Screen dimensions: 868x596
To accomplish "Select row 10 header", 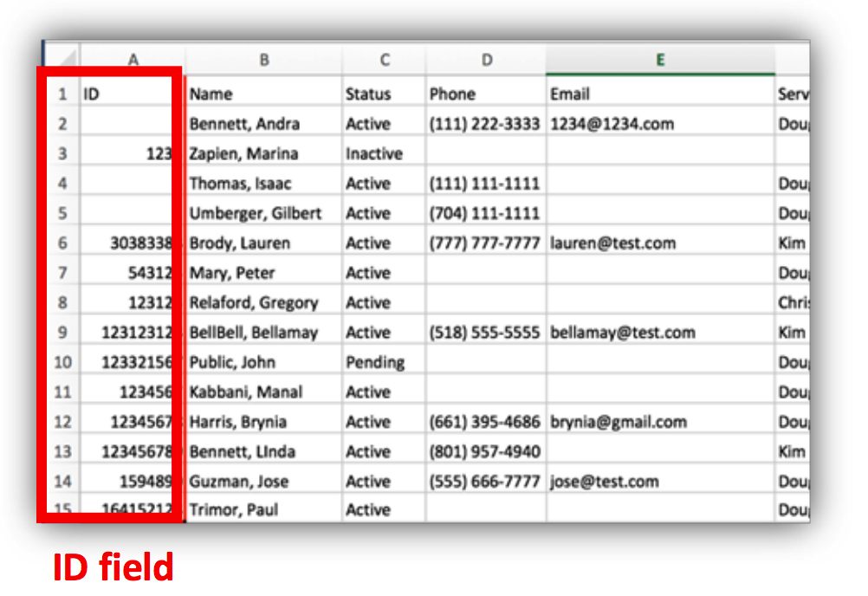I will tap(62, 362).
